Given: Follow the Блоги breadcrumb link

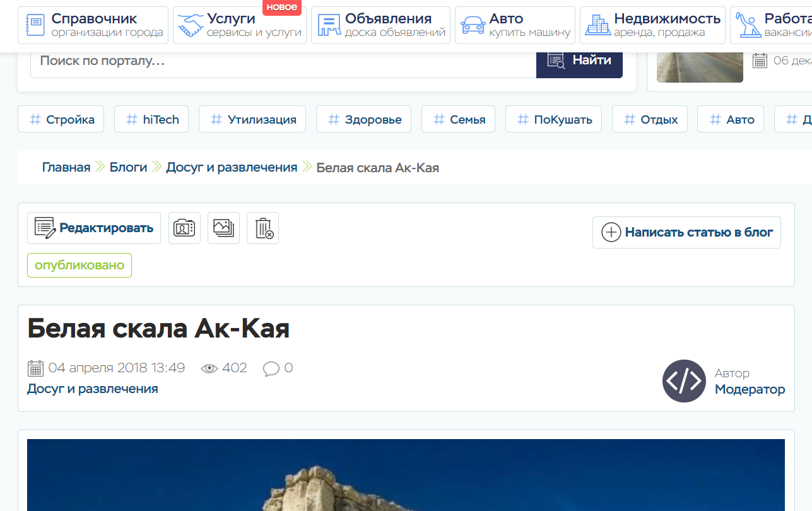Looking at the screenshot, I should pos(128,167).
